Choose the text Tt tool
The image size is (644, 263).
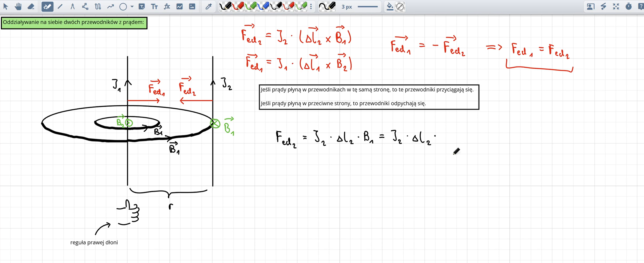click(x=154, y=7)
